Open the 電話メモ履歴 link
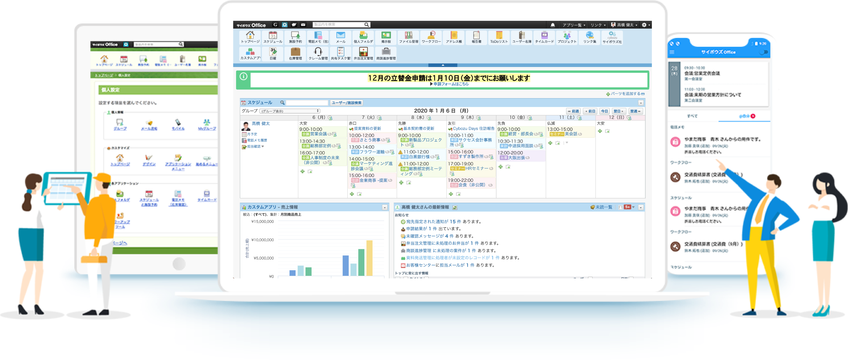868x360 pixels. tap(257, 140)
